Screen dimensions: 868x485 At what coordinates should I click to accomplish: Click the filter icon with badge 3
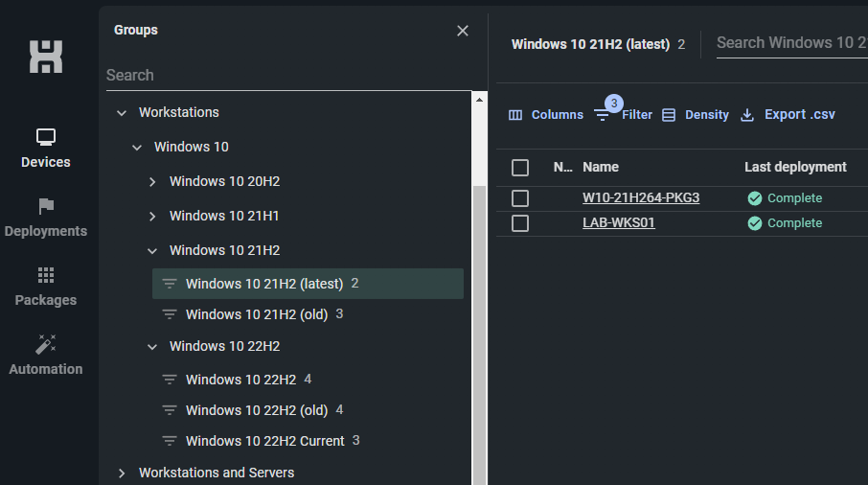coord(602,115)
